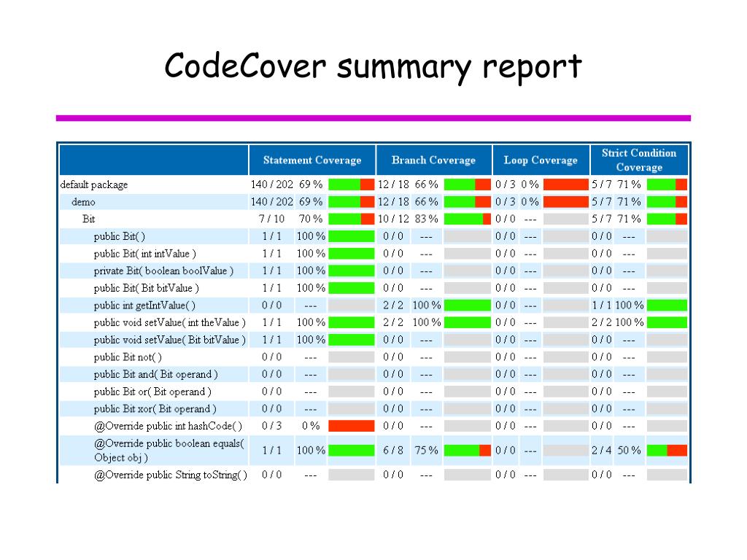Select the default package row label
This screenshot has width=747, height=560.
click(94, 184)
